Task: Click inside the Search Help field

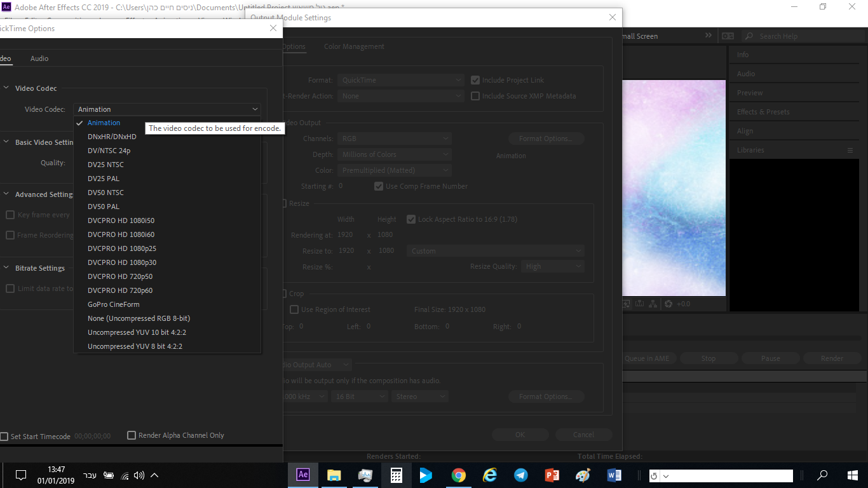Action: tap(794, 36)
